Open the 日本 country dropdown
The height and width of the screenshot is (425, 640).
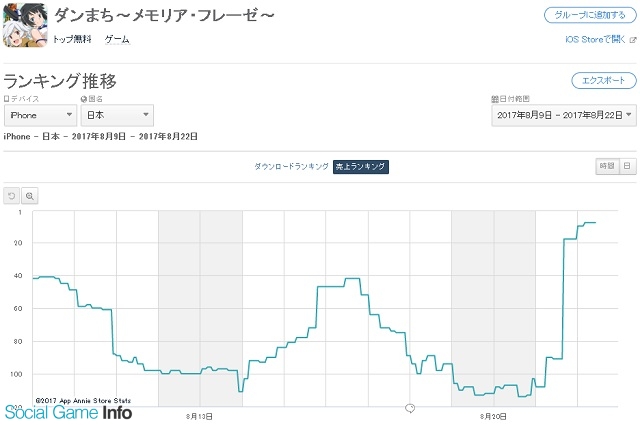[117, 115]
